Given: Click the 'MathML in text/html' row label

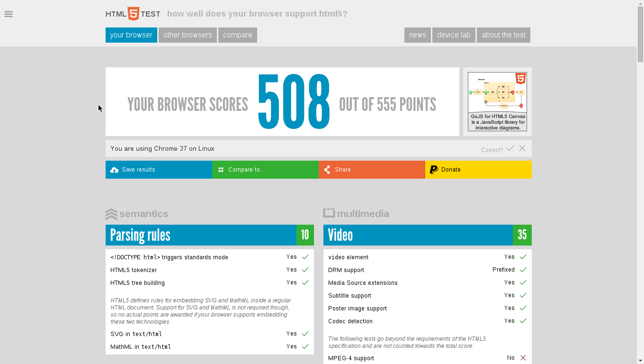Looking at the screenshot, I should 141,347.
